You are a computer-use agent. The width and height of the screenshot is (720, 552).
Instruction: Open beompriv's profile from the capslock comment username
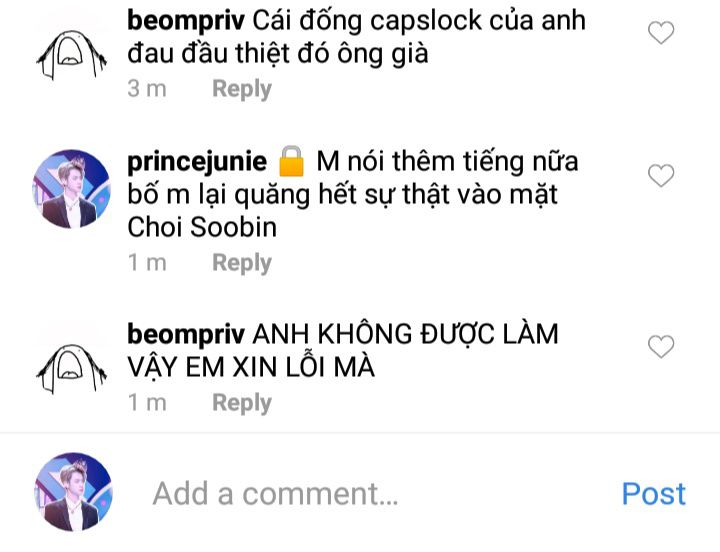(186, 21)
